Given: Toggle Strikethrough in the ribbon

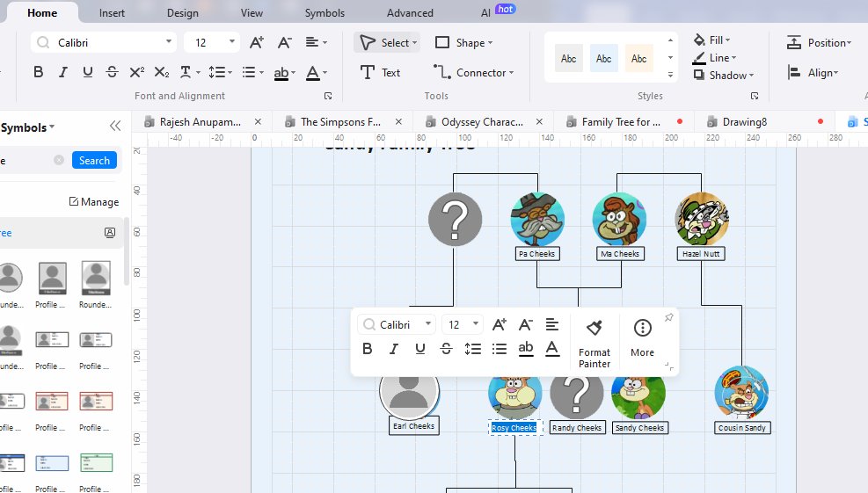Looking at the screenshot, I should 112,72.
